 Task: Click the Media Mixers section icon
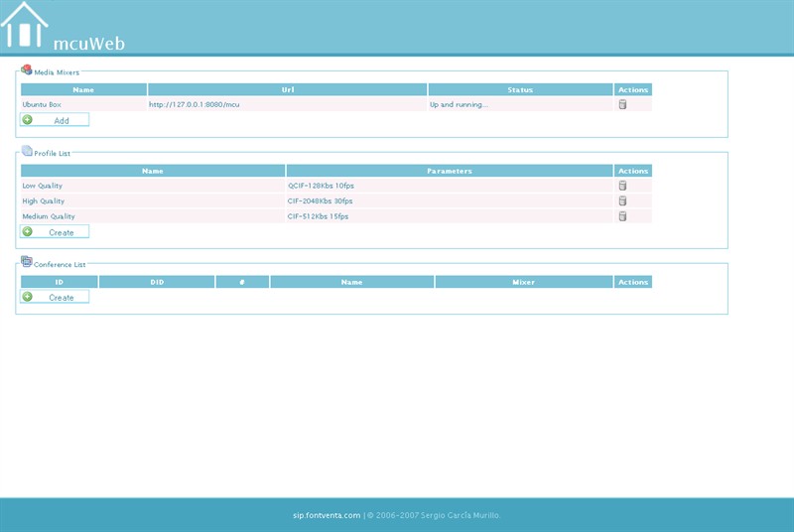pyautogui.click(x=27, y=70)
